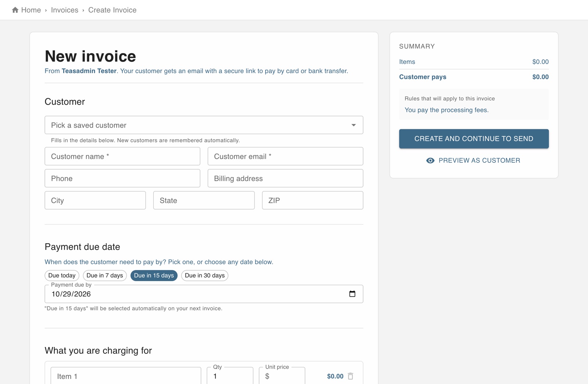This screenshot has height=384, width=588.
Task: Click the Teasadmin Tester sender name
Action: [x=89, y=71]
